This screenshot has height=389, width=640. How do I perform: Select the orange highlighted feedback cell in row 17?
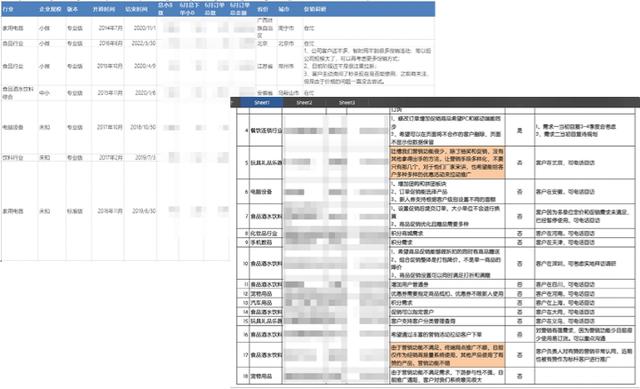[447, 355]
